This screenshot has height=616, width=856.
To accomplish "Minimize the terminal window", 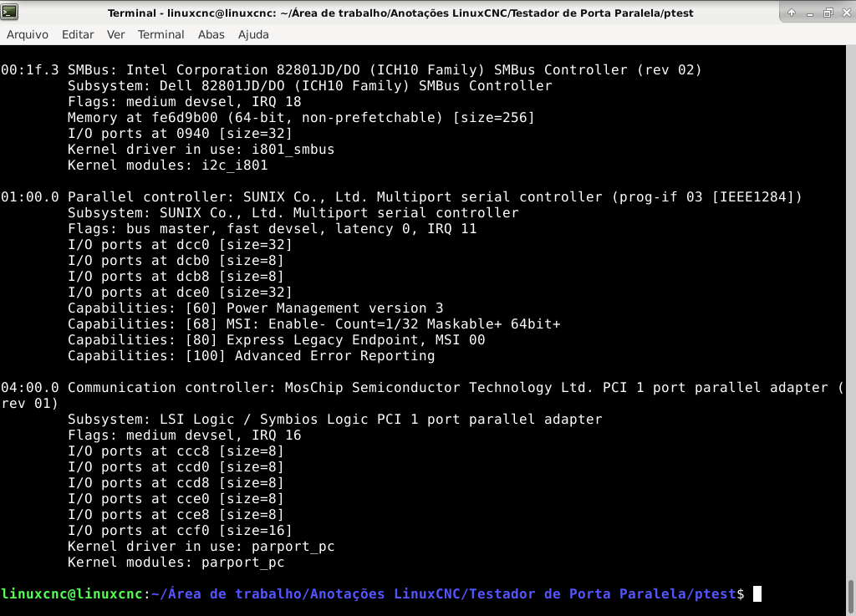I will (809, 13).
